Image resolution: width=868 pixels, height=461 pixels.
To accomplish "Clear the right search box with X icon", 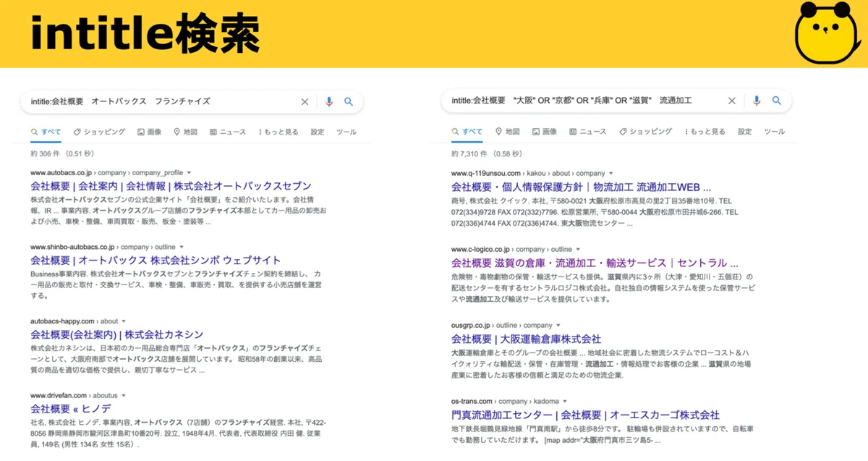I will click(732, 101).
